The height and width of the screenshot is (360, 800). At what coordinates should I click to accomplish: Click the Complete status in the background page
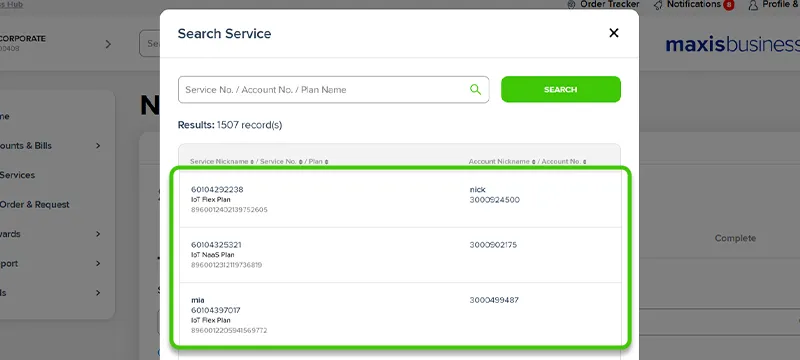(735, 238)
